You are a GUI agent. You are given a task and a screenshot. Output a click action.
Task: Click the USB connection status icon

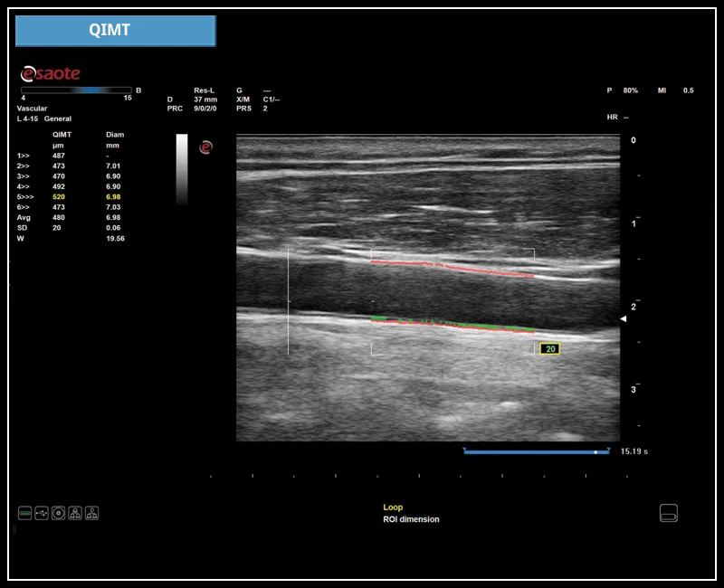[42, 513]
